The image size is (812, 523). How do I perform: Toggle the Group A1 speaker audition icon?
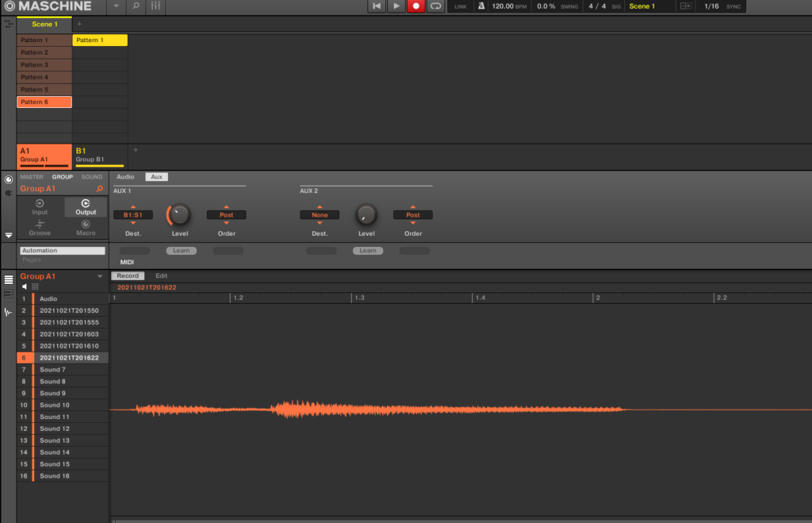25,286
